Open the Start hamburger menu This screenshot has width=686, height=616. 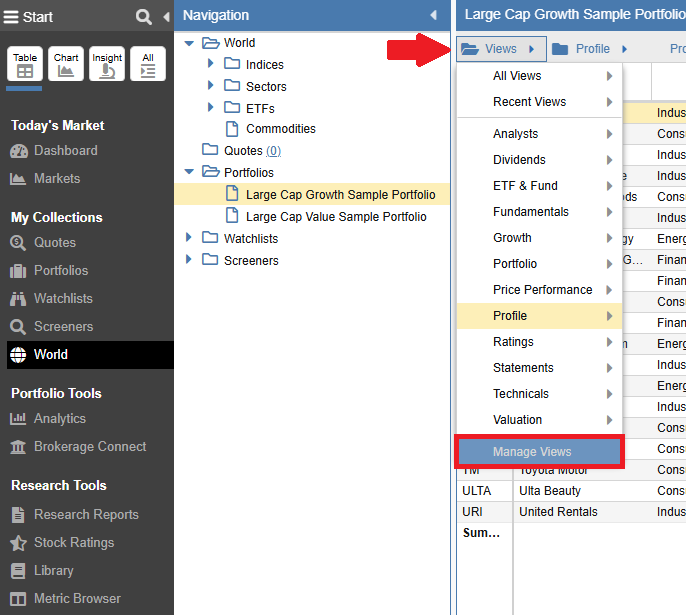coord(12,17)
